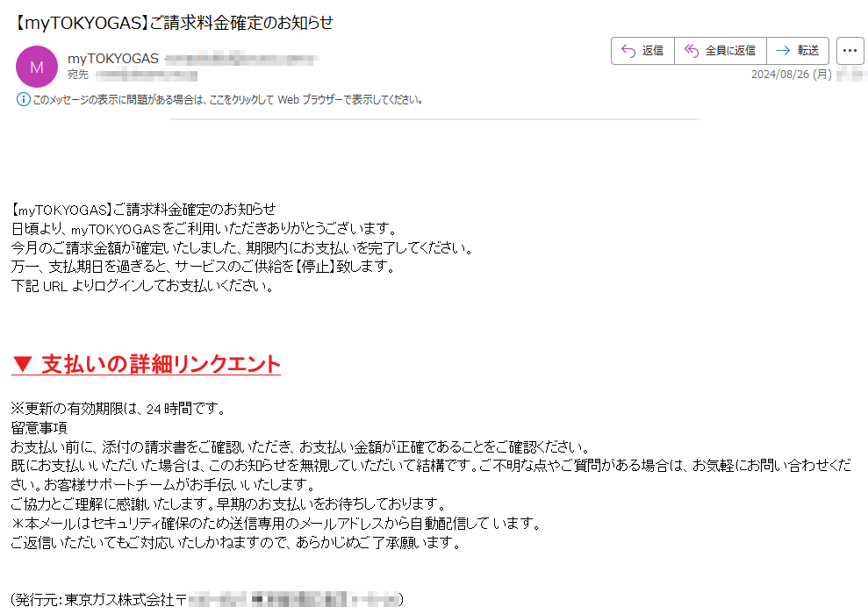Click the 全員に返信 (Reply All) button

pos(721,51)
